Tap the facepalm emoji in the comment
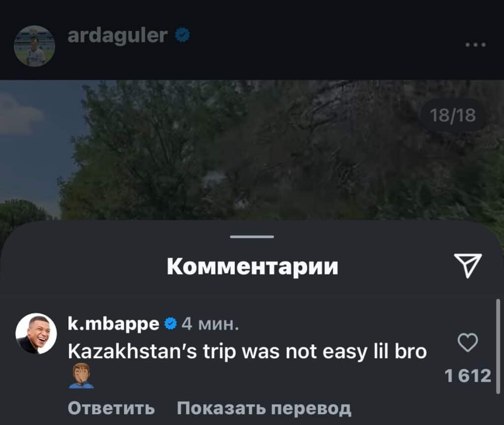Screen dimensions: 504x425 [81, 376]
